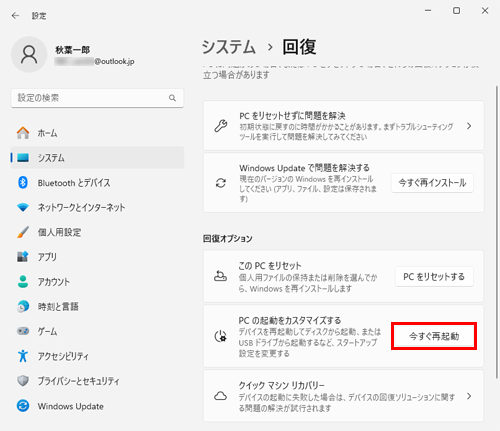The image size is (500, 431).
Task: Click the Windows Update sync icon in the sidebar
Action: tap(23, 406)
